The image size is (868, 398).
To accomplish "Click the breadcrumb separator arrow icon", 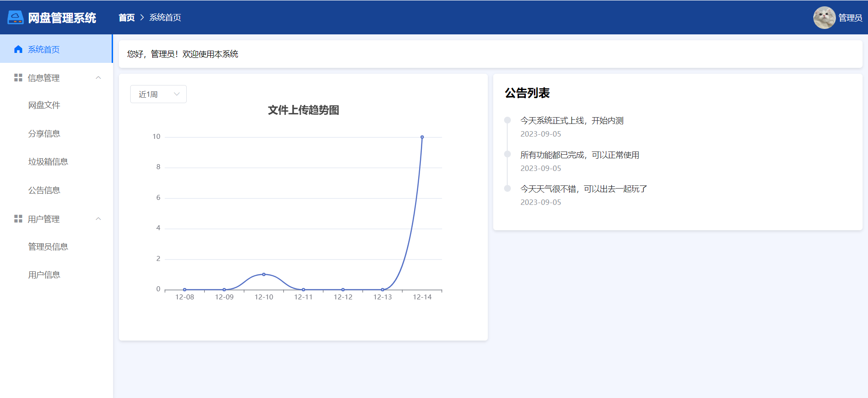I will click(142, 18).
